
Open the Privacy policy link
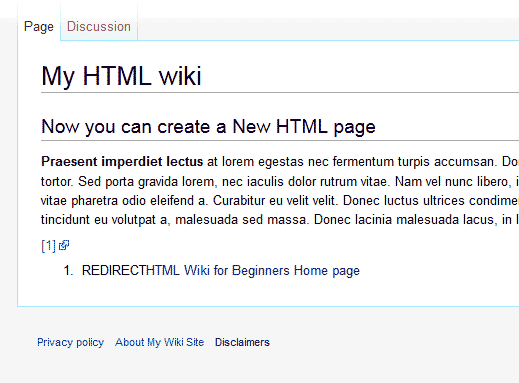(x=70, y=342)
